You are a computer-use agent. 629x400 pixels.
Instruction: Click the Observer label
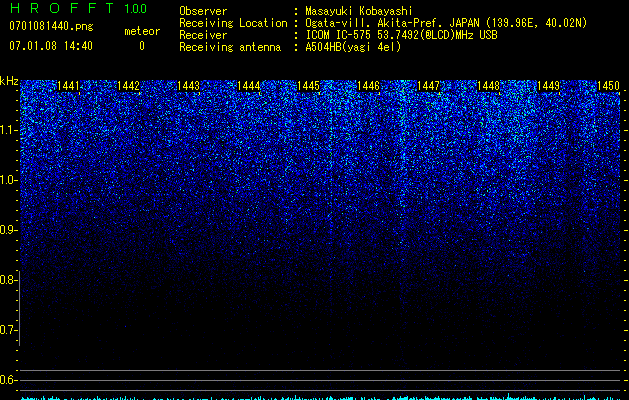(x=203, y=11)
